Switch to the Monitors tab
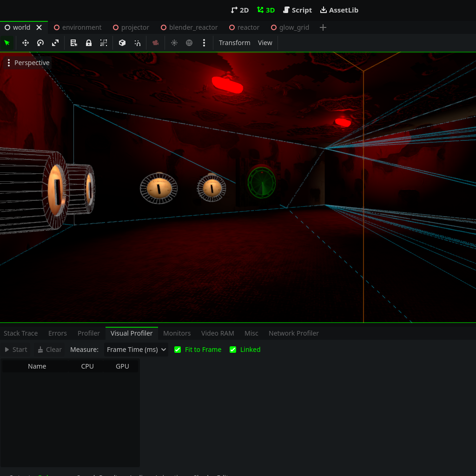The image size is (476, 476). pos(177,333)
